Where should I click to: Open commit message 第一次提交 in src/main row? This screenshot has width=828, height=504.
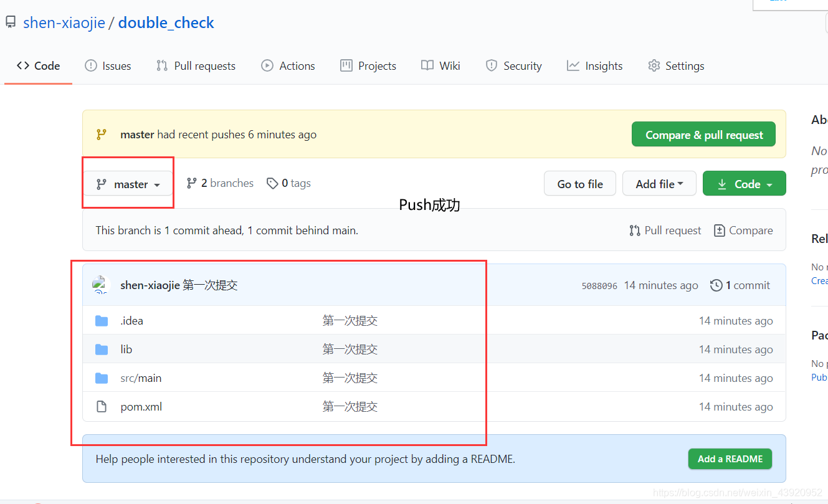pyautogui.click(x=350, y=378)
